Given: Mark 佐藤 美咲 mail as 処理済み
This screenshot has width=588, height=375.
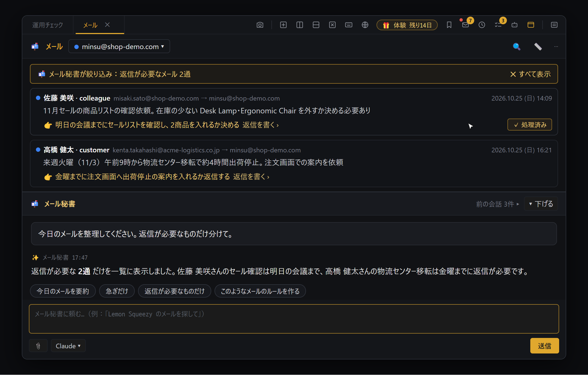Looking at the screenshot, I should [x=529, y=125].
